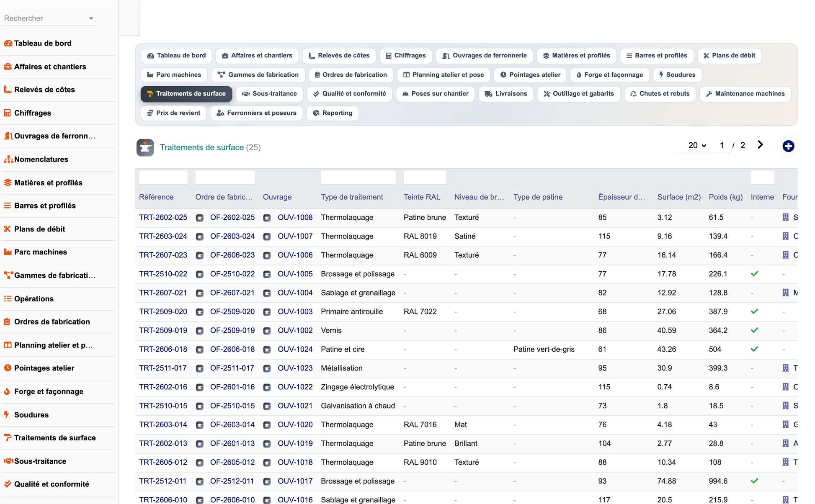This screenshot has width=815, height=504.
Task: Open the Sous-traitance tab
Action: 269,94
